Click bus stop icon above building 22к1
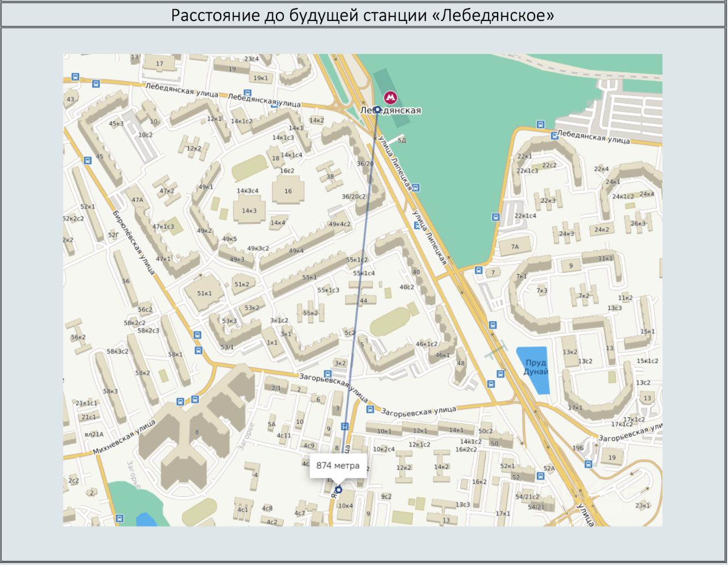This screenshot has height=565, width=728. pos(555,135)
